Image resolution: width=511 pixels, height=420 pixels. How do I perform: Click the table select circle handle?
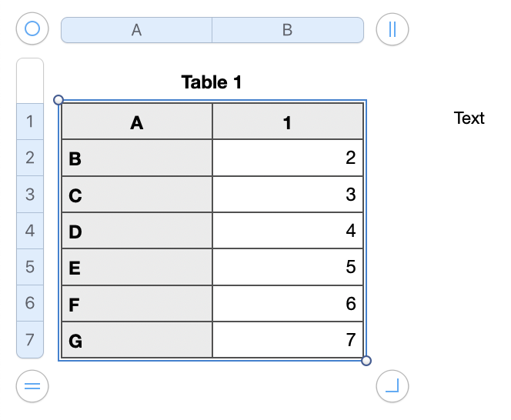coord(32,29)
